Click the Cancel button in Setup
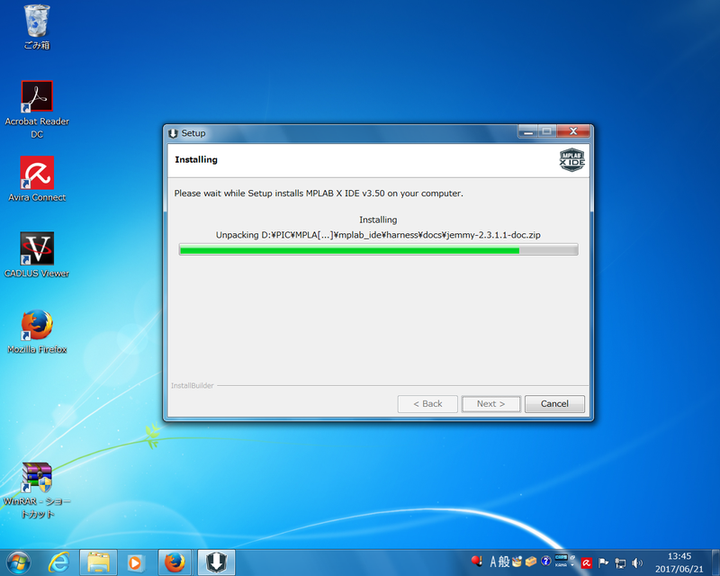Image resolution: width=720 pixels, height=576 pixels. [554, 404]
